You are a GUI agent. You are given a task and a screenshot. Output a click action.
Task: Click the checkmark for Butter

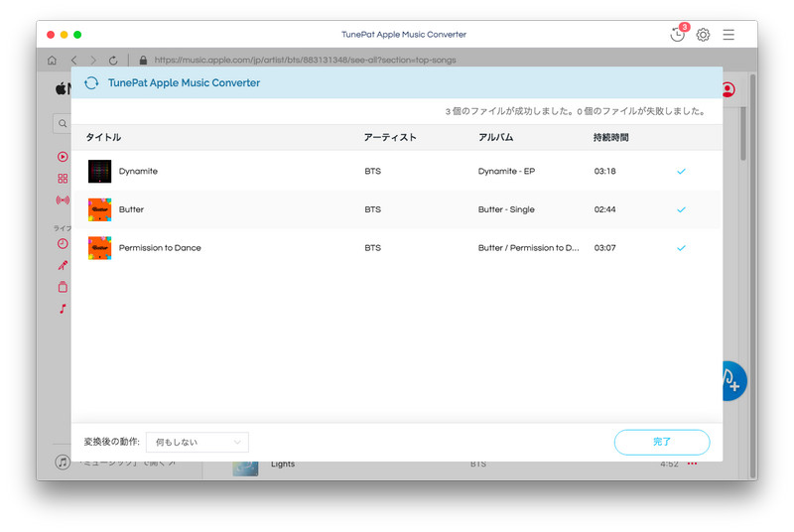point(681,209)
